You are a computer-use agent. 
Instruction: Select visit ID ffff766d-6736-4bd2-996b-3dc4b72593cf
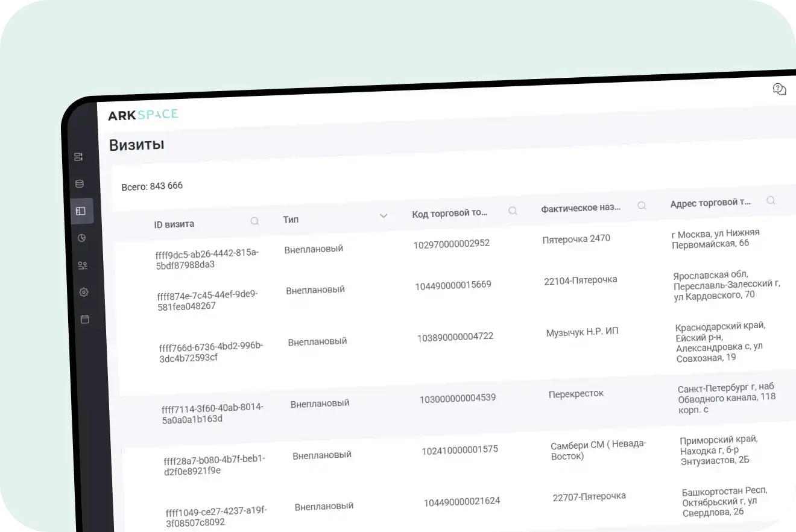pos(211,351)
